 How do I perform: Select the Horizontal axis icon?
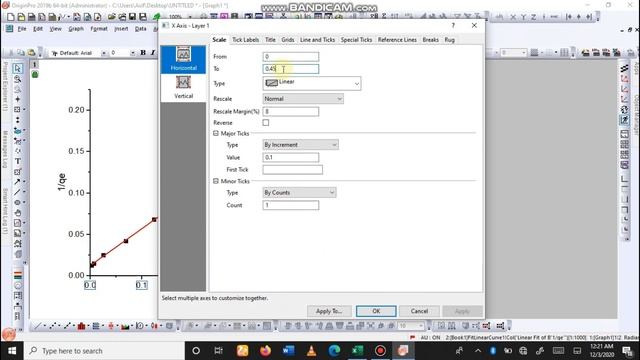[183, 60]
